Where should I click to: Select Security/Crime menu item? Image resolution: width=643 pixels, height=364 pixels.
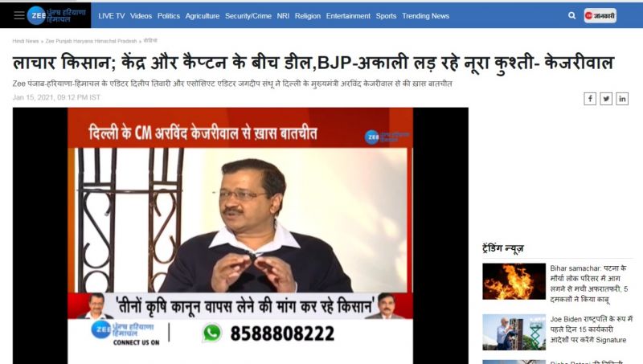pos(248,16)
